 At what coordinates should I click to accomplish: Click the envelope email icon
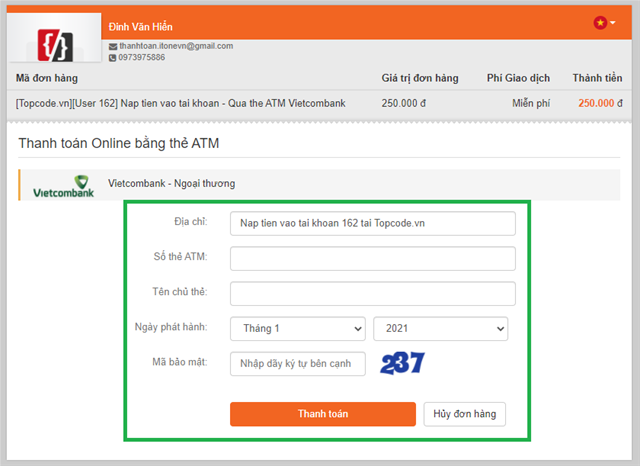pos(113,47)
